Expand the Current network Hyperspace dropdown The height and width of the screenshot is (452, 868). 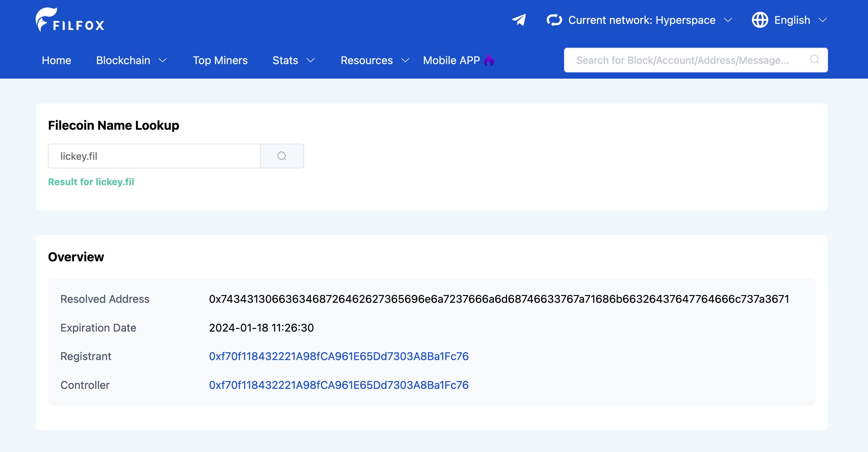click(728, 20)
